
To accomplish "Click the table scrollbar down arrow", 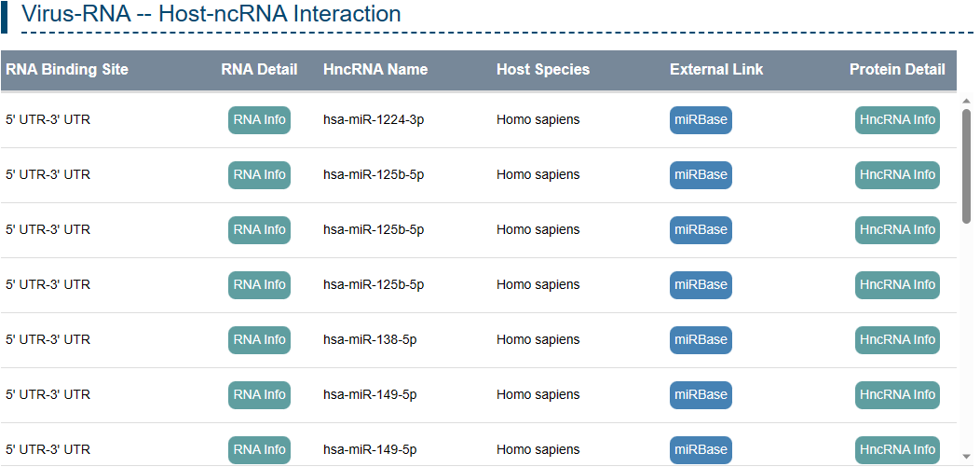I will (966, 457).
